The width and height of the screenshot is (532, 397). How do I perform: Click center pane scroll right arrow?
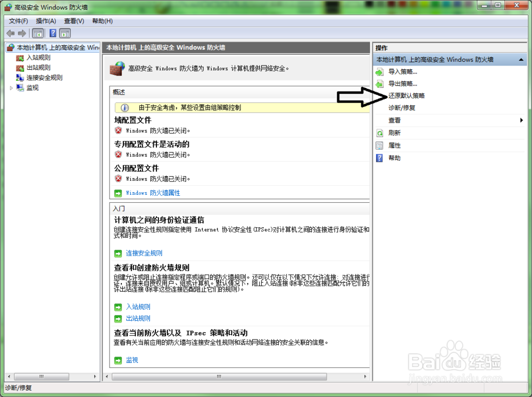365,377
